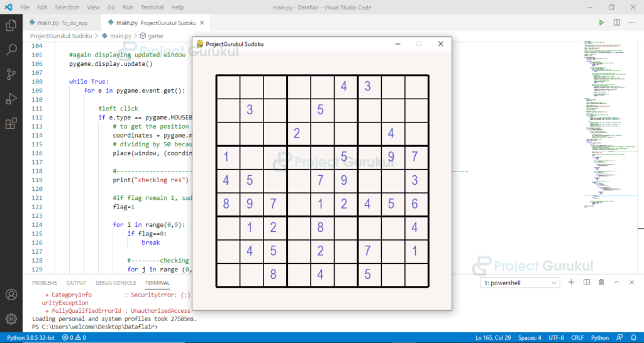Click the print("checking res") line
This screenshot has height=343, width=644.
pyautogui.click(x=151, y=180)
